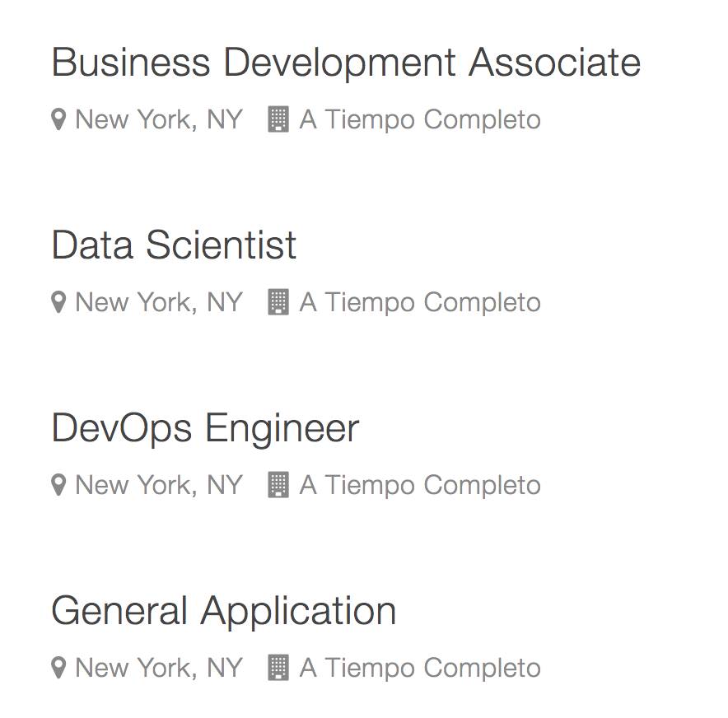This screenshot has height=718, width=728.
Task: Open the Business Development Associate job listing
Action: click(x=346, y=63)
